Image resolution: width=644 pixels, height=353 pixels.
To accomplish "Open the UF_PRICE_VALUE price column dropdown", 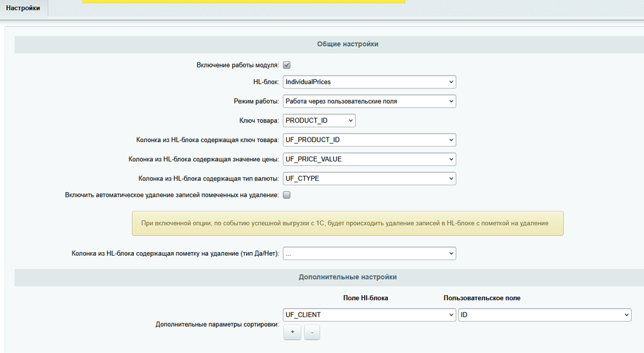I will click(x=369, y=159).
